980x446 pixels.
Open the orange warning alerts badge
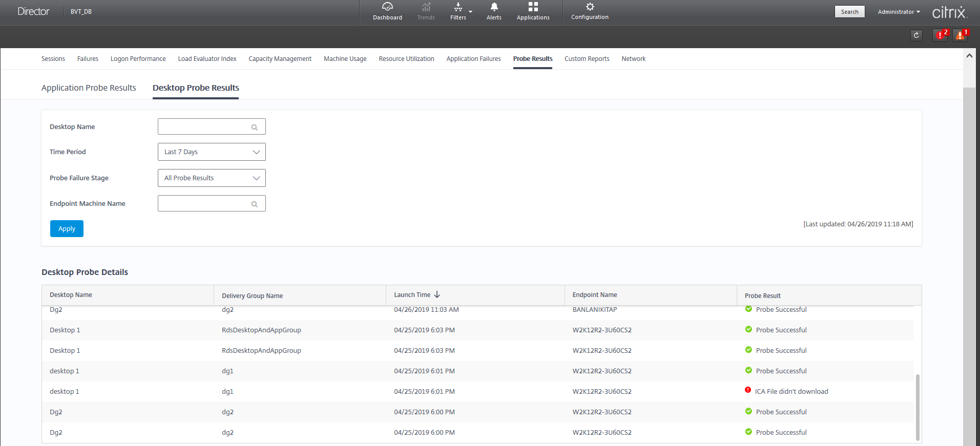(x=960, y=35)
